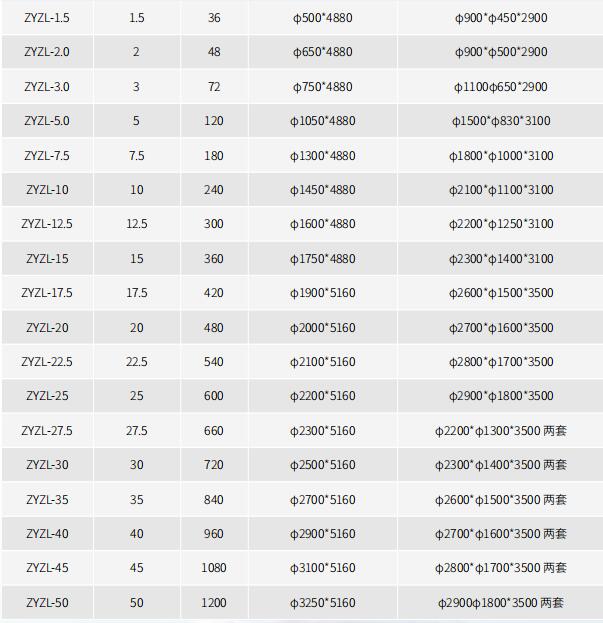Select ф2800*ф1700*3500 in ZYZL-22.5 row
Screen dimensions: 603x623
click(x=501, y=362)
